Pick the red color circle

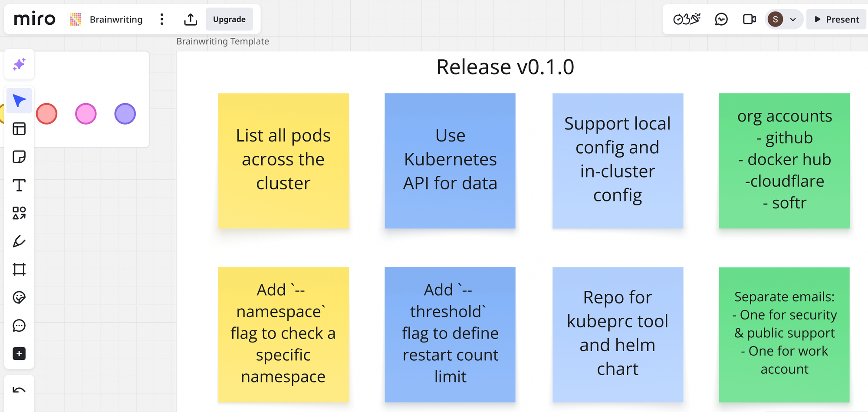47,114
